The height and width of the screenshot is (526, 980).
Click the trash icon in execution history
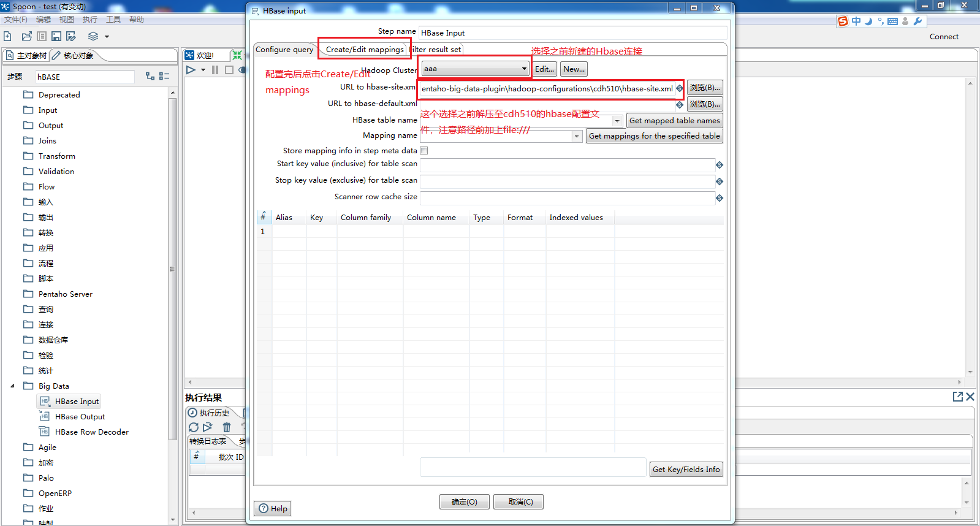pyautogui.click(x=227, y=427)
